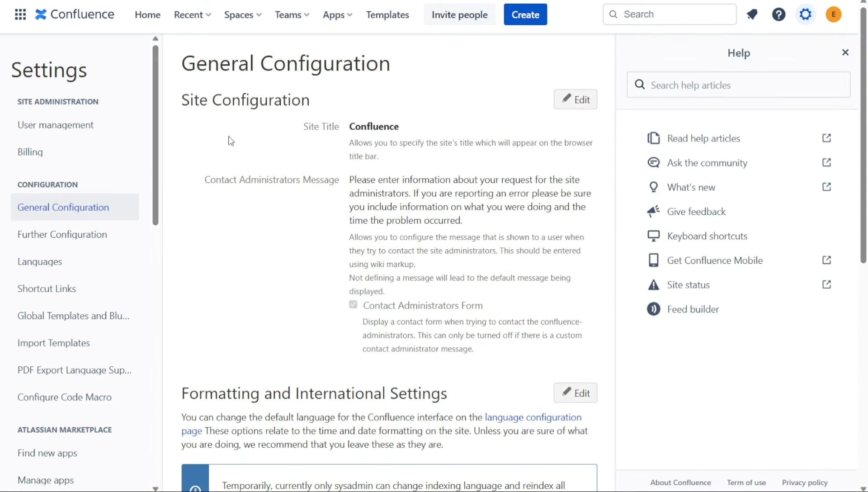The height and width of the screenshot is (492, 868).
Task: Open external link for Read help articles
Action: click(827, 138)
